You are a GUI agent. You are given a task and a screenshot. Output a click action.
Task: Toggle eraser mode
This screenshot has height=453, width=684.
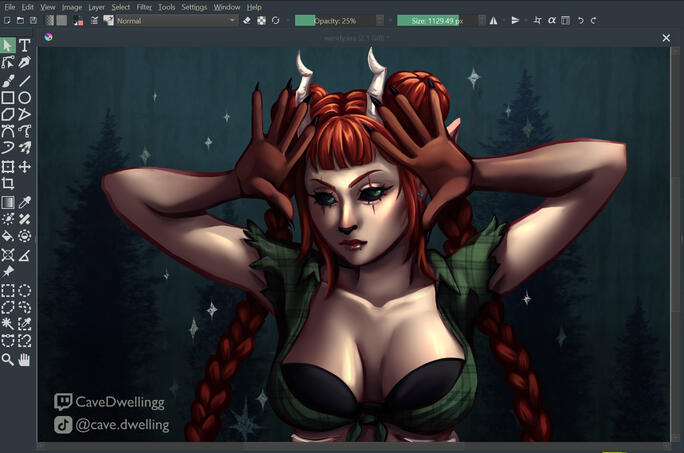pos(247,20)
